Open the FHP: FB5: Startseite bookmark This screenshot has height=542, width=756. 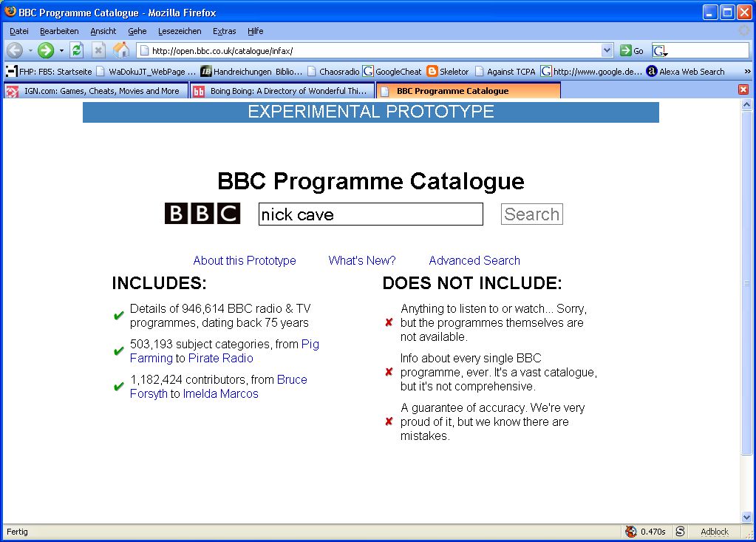click(x=49, y=72)
